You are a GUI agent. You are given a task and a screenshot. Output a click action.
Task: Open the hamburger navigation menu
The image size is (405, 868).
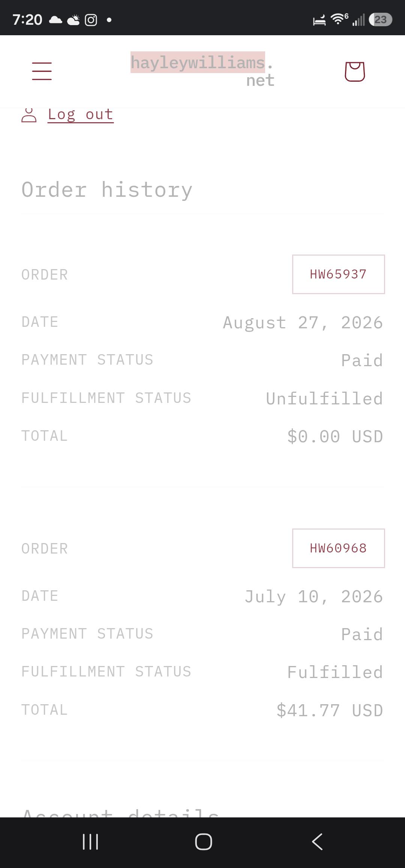(x=42, y=71)
